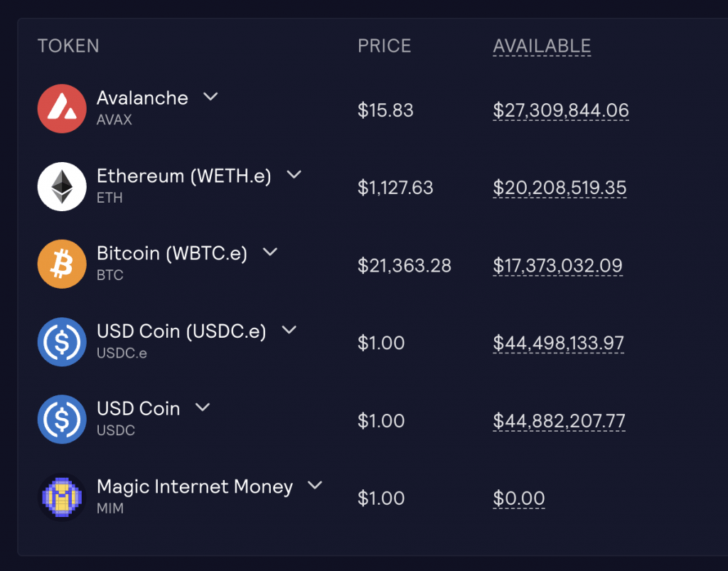
Task: Click Avalanche available amount $27,309,844.06
Action: click(561, 110)
